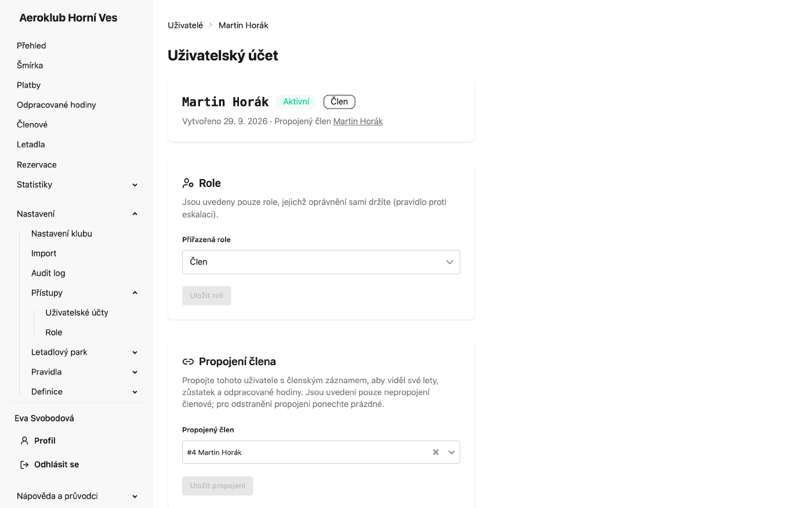Click the link chain icon beside Propojení člena
Screen dimensions: 812x508
[188, 362]
